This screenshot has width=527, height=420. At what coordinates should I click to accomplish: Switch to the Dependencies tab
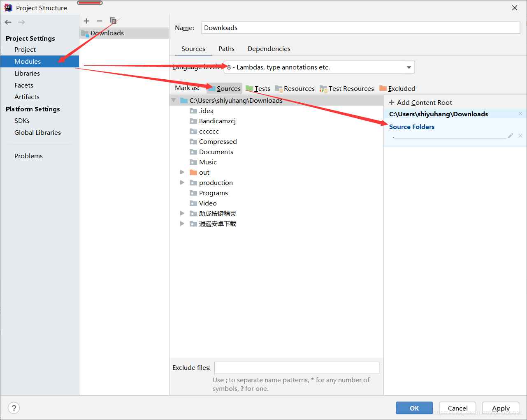pos(269,49)
